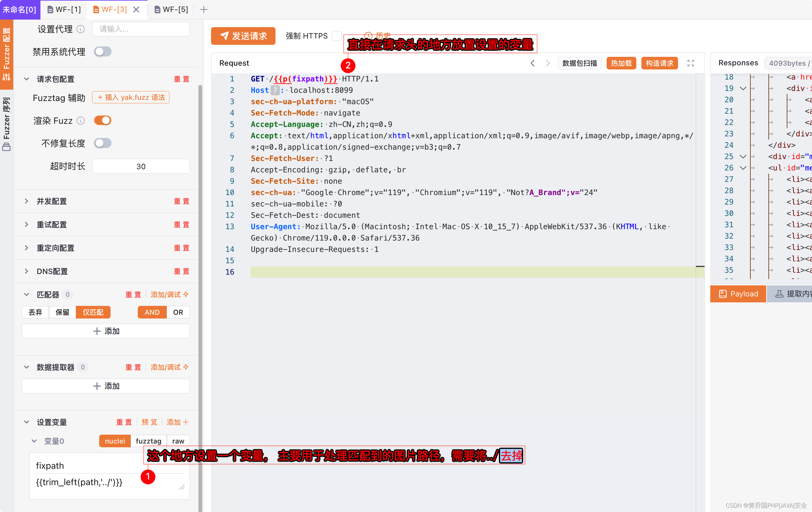Click 添加 link in 设置变量 header
This screenshot has width=812, height=512.
point(178,422)
